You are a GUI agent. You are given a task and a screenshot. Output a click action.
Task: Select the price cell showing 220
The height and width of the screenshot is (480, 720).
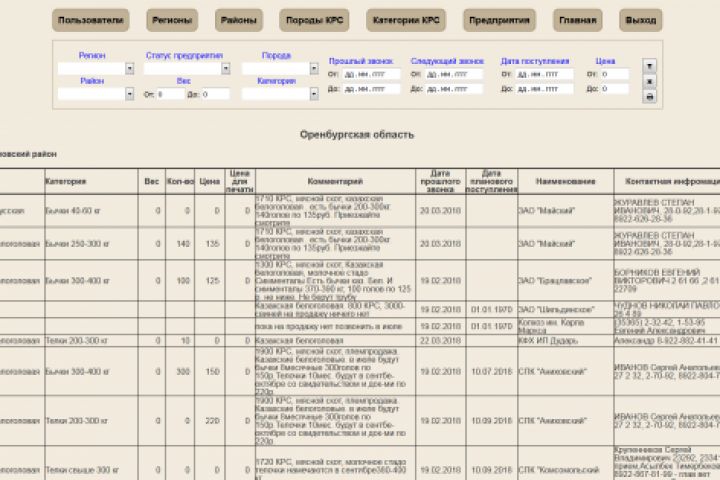click(x=209, y=420)
